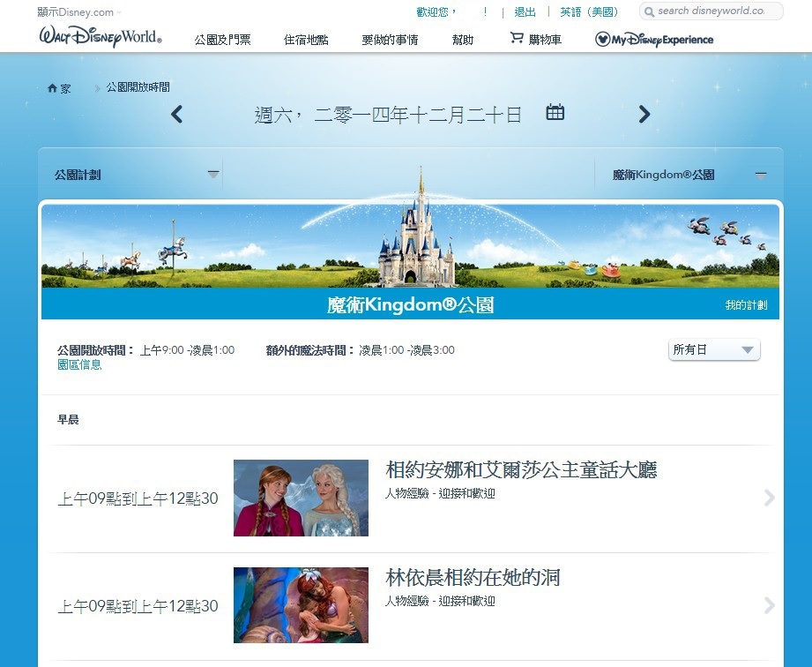Open Anna and Elsa row chevron
This screenshot has height=667, width=812.
point(770,498)
